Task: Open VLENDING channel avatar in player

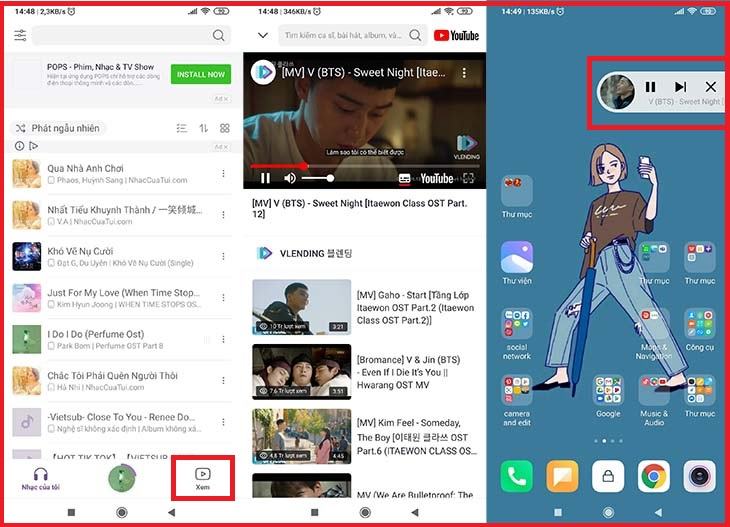Action: coord(263,72)
